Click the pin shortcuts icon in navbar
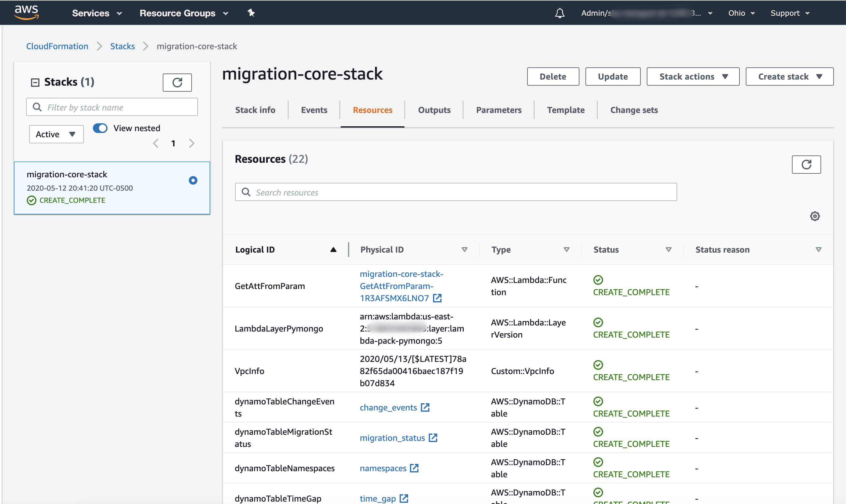Screen dimensions: 846x504 pos(251,13)
